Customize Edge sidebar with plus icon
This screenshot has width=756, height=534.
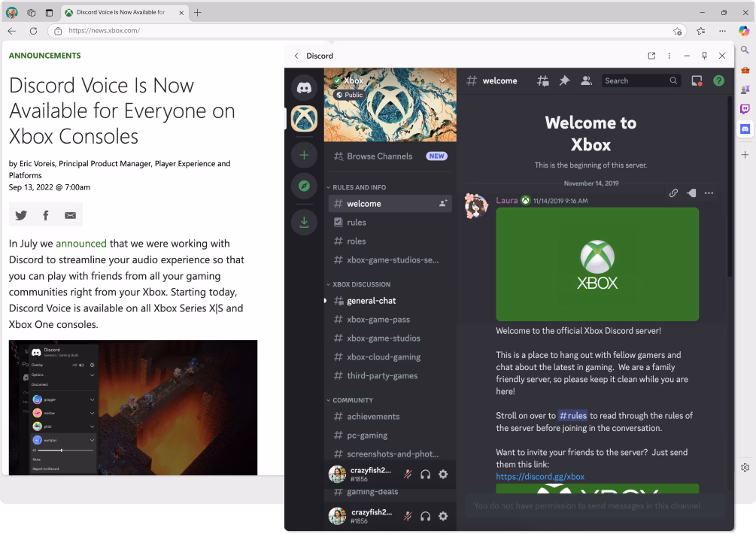pos(745,155)
